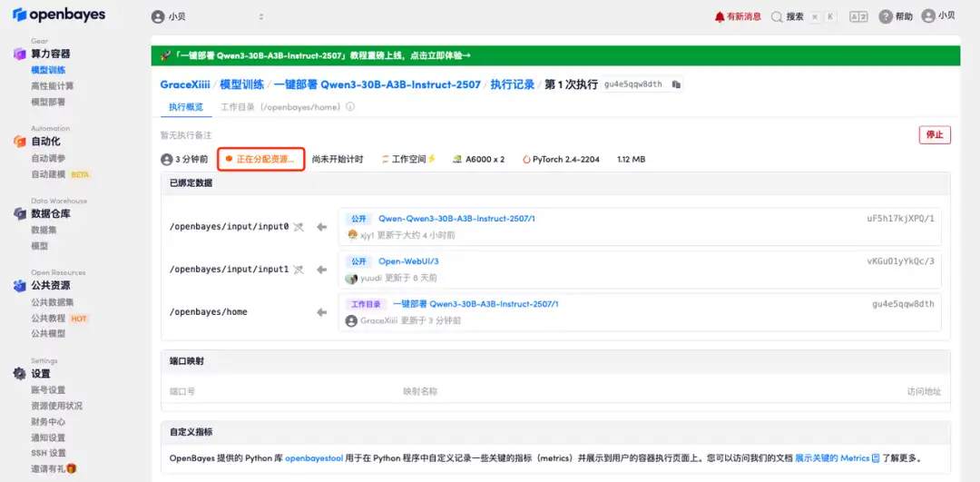Viewport: 980px width, 482px height.
Task: Open the 公共资源 section icon
Action: click(x=20, y=286)
